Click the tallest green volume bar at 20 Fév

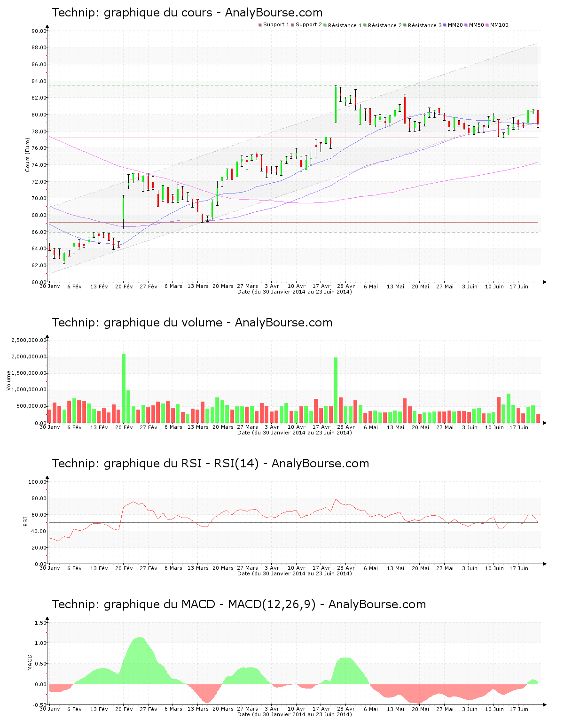click(124, 388)
